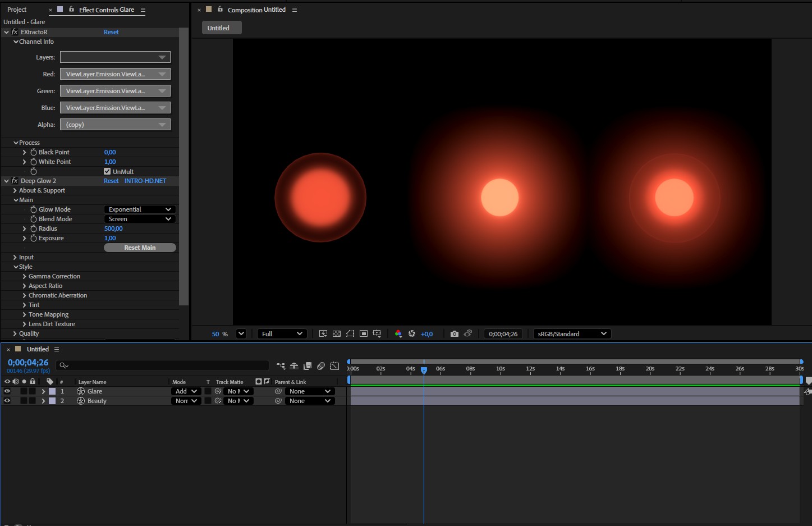
Task: Click the timeline layer search field
Action: point(162,365)
